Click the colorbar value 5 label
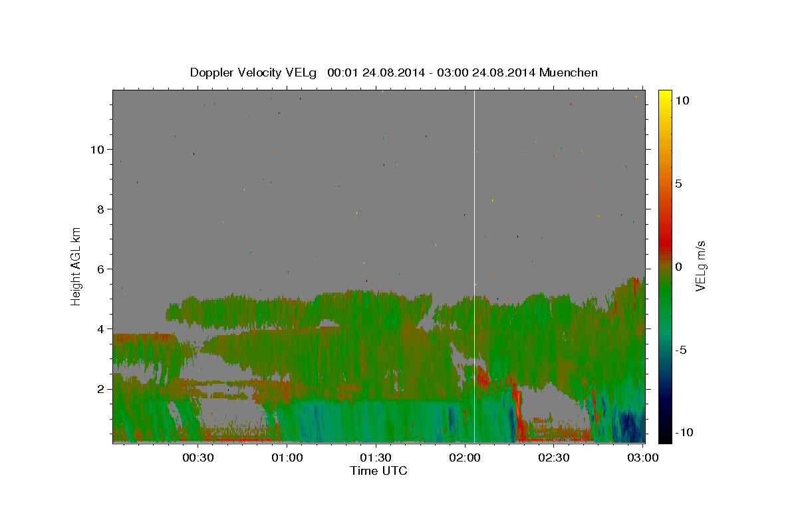Image resolution: width=798 pixels, height=532 pixels. 678,184
